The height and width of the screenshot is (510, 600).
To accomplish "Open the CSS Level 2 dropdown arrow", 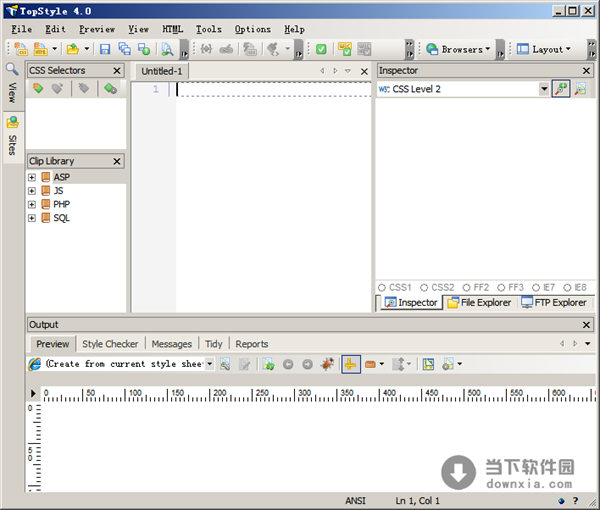I will point(544,89).
